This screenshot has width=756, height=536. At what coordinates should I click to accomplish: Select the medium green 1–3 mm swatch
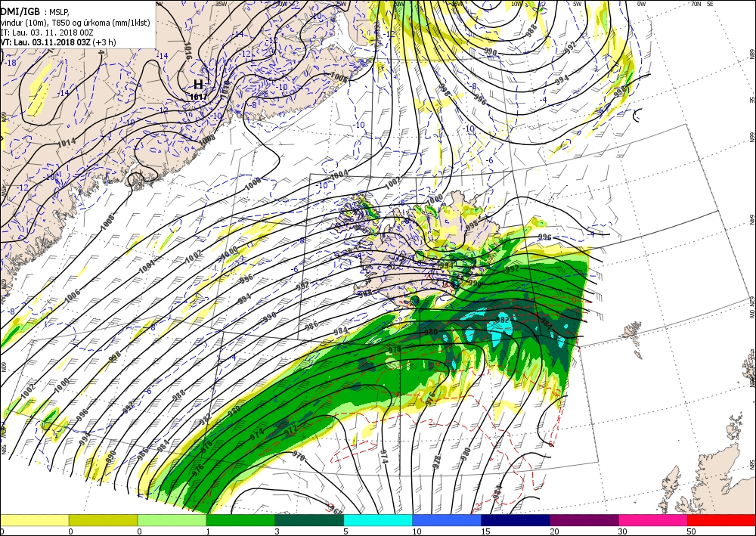tap(240, 520)
